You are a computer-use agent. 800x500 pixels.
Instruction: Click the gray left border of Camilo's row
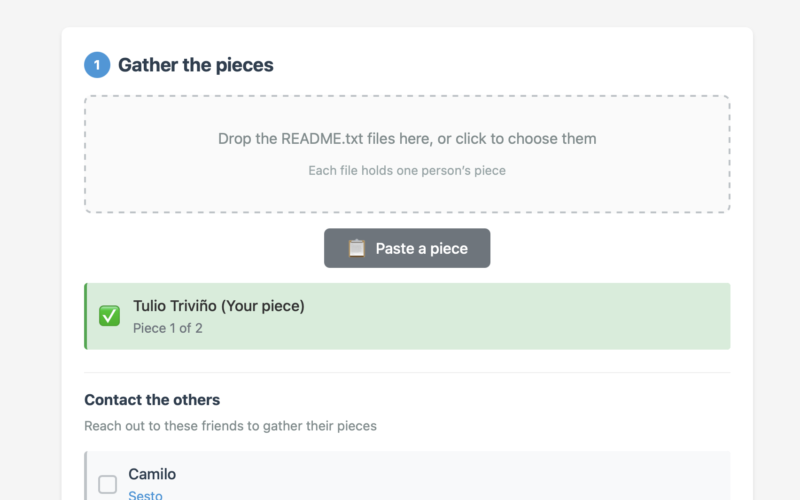[86, 478]
